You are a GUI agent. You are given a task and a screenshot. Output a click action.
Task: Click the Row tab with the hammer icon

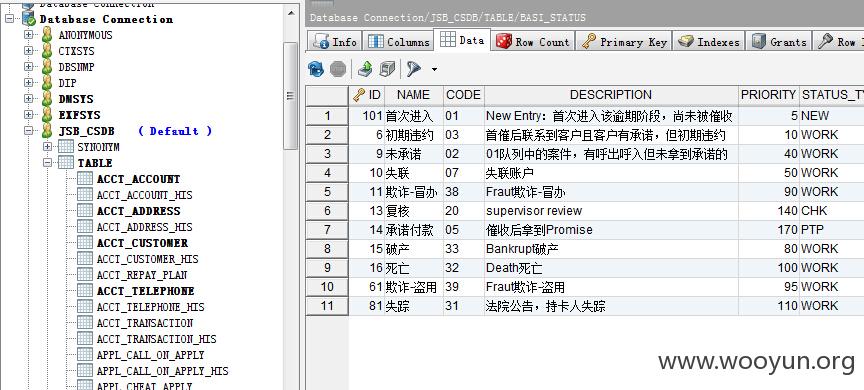839,41
